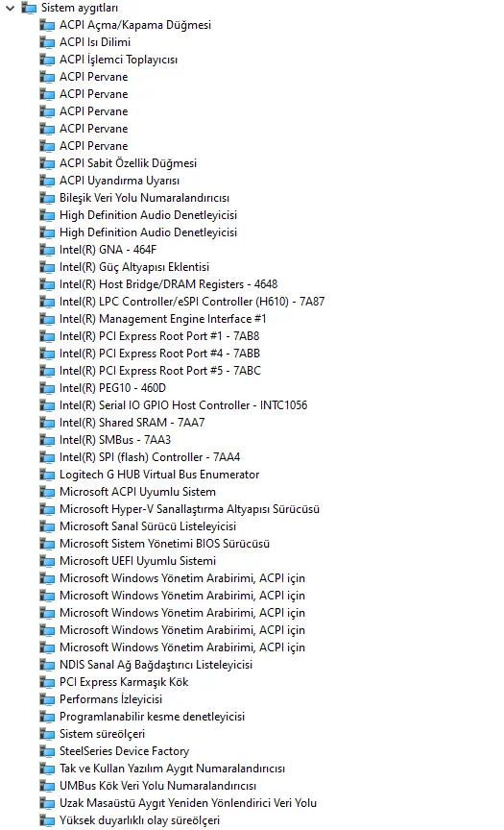
Task: Click icon next to Intel(R) Host Bridge/DRAM Registers
Action: click(x=48, y=284)
